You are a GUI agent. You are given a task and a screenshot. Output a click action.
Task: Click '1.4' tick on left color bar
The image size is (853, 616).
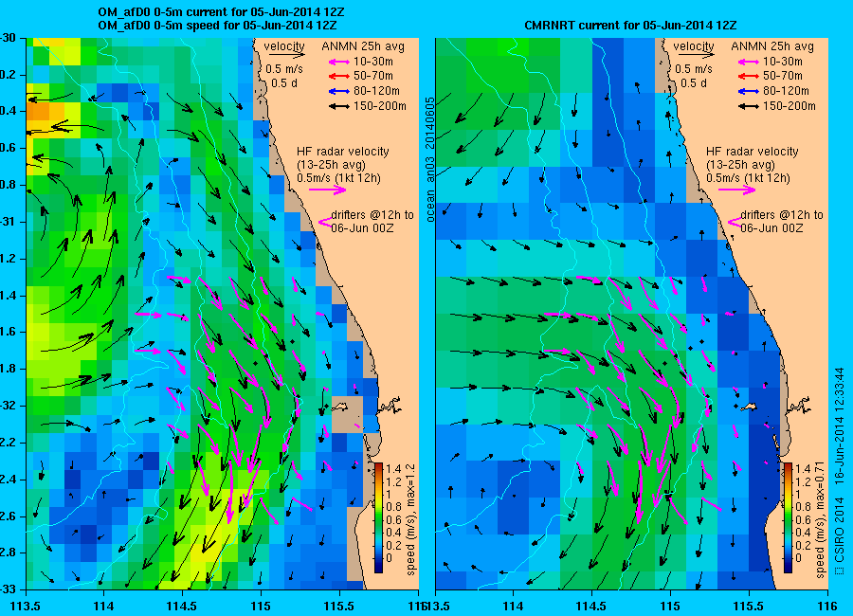393,469
